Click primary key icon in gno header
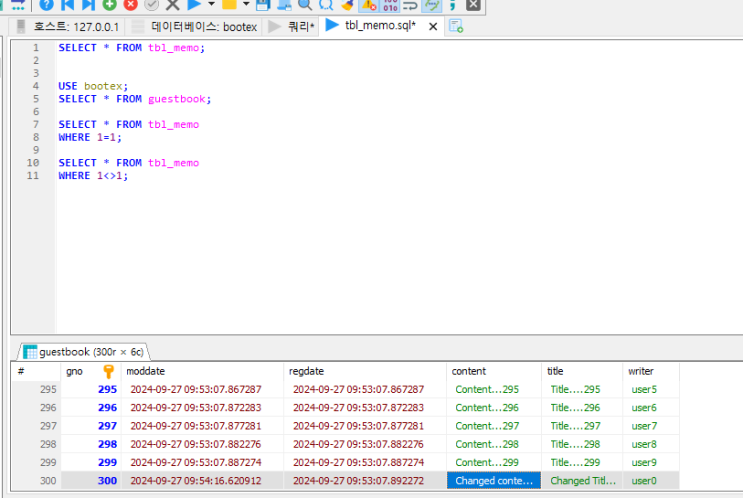 pyautogui.click(x=109, y=371)
